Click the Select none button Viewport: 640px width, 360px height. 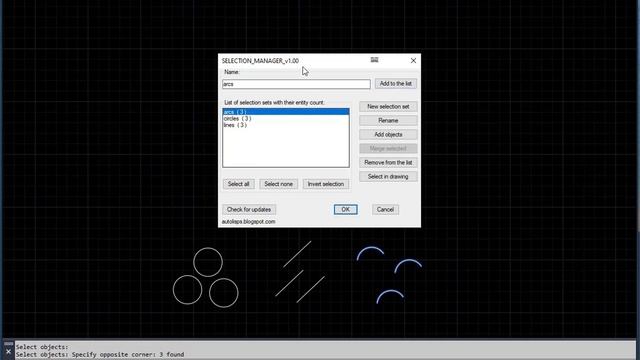(x=278, y=184)
